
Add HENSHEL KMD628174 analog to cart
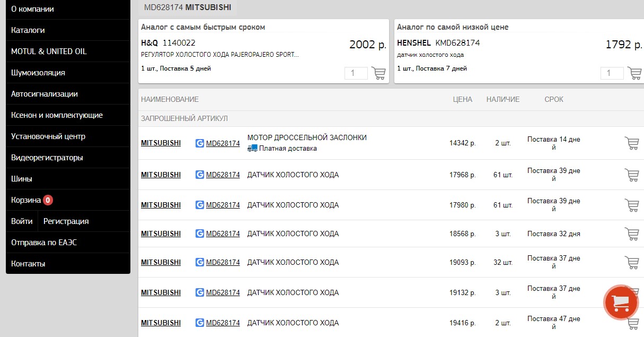[635, 73]
